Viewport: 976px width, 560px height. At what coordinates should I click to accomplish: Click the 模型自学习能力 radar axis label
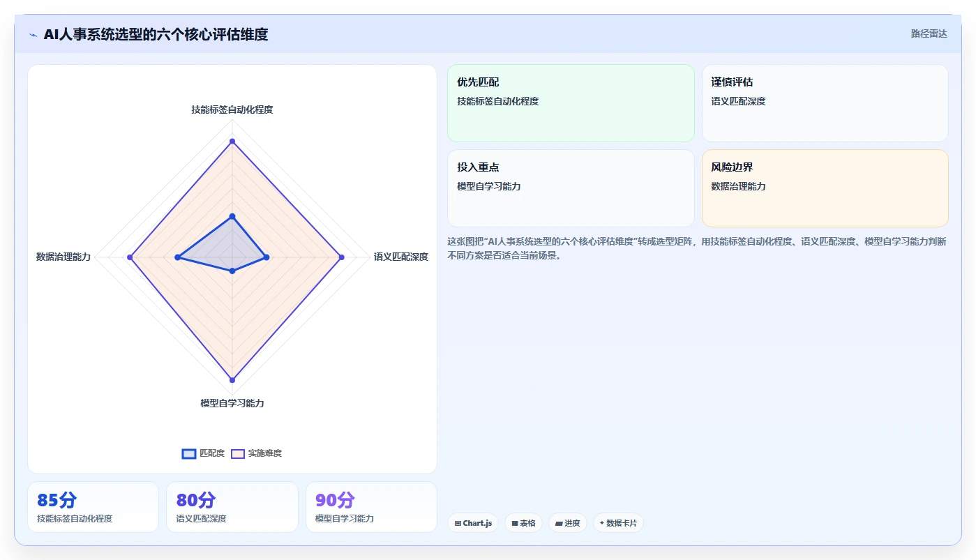[x=232, y=403]
